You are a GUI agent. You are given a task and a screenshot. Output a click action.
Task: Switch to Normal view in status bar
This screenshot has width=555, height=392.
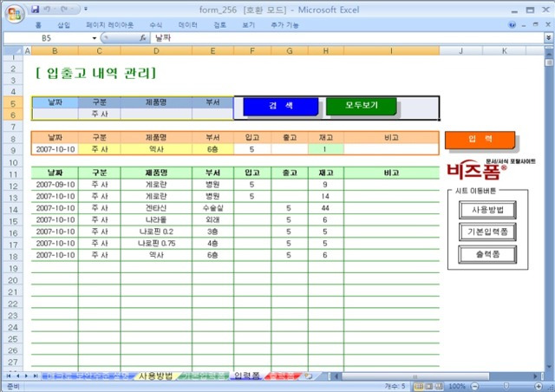coord(419,386)
